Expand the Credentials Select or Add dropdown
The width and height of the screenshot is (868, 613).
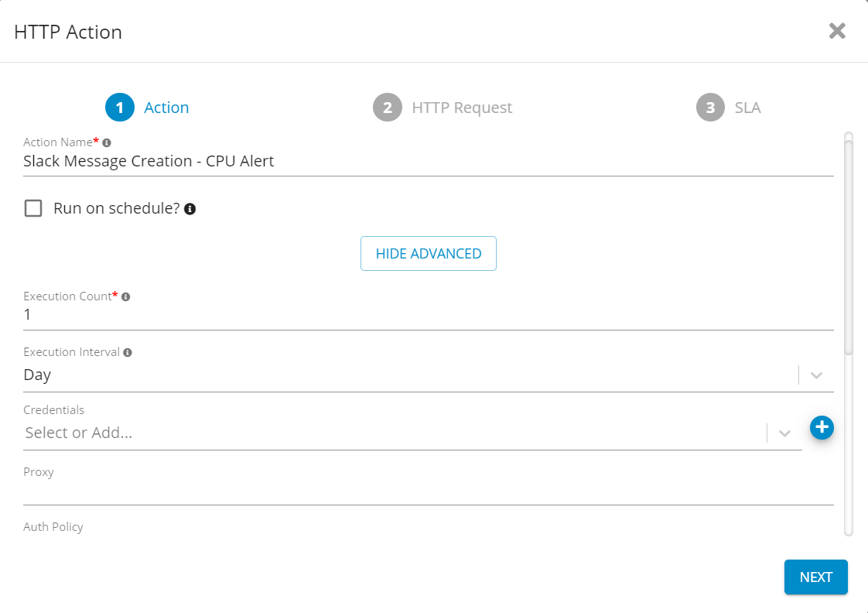[784, 433]
